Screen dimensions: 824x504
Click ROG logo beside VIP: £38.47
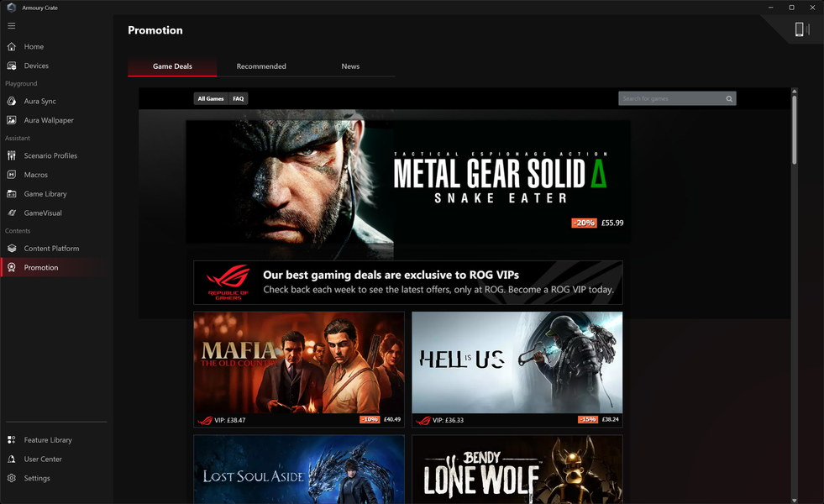[205, 421]
